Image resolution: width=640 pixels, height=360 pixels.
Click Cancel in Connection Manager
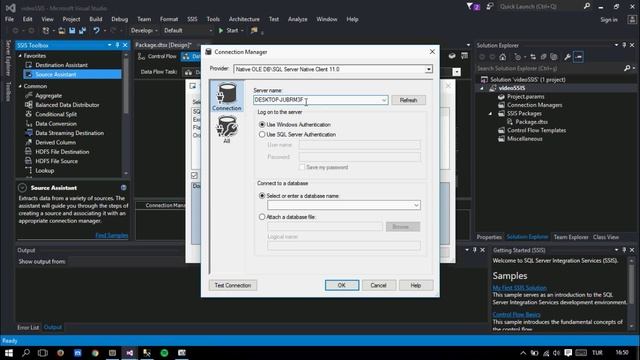point(378,285)
